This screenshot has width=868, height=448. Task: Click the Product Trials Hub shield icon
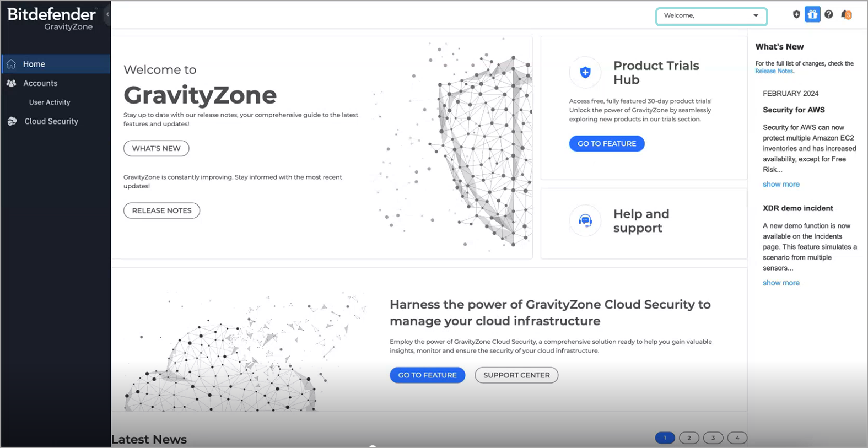click(x=585, y=72)
